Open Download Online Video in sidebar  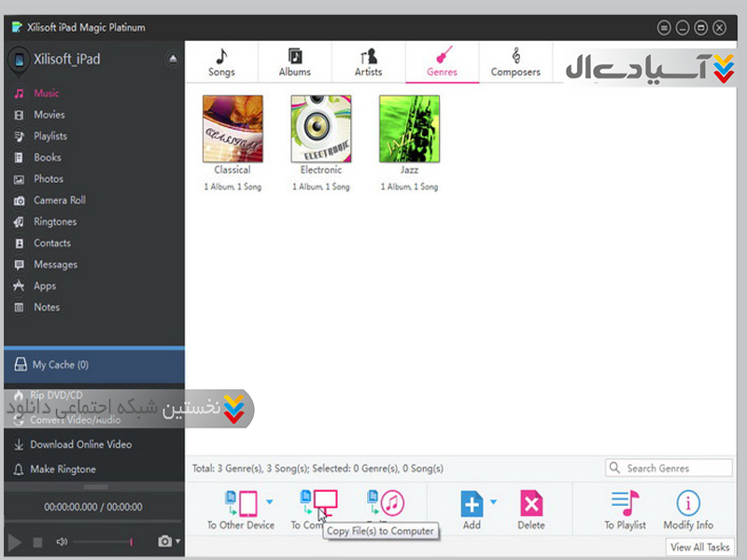(x=80, y=444)
